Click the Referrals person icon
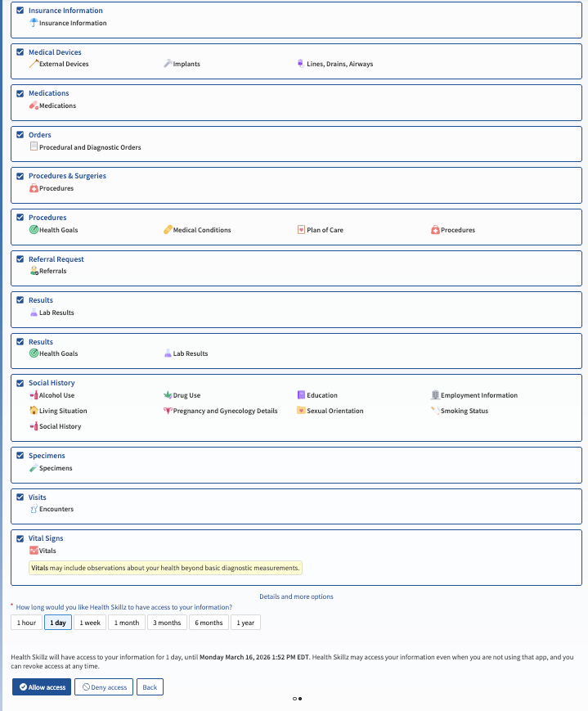The height and width of the screenshot is (711, 588). click(34, 271)
